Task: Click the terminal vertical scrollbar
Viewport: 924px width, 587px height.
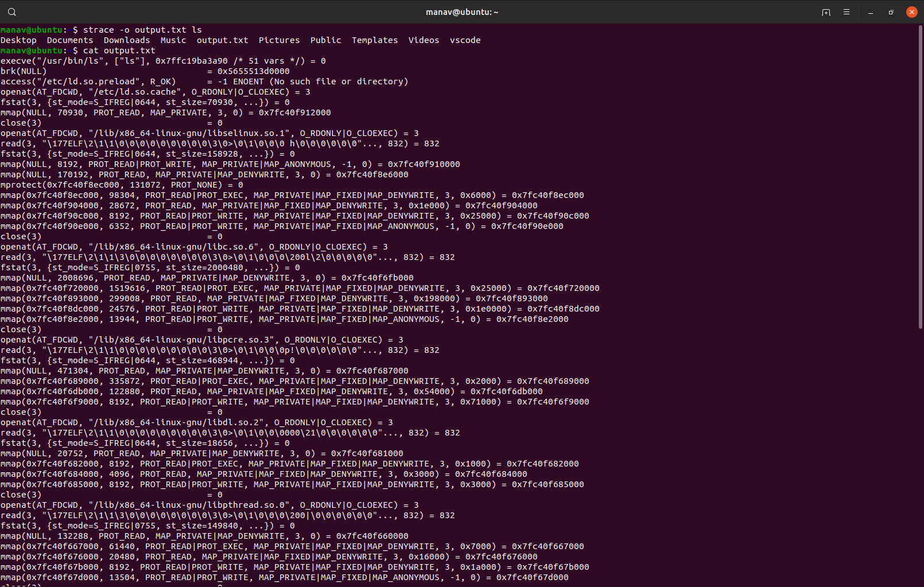Action: (921, 177)
